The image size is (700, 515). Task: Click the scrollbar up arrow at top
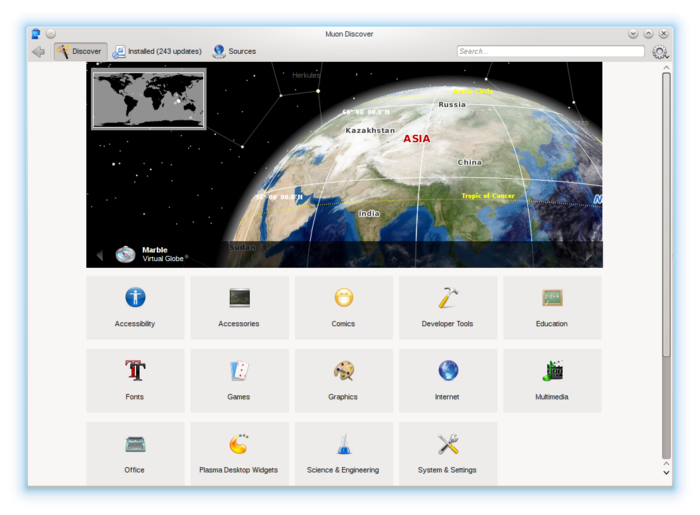coord(666,67)
